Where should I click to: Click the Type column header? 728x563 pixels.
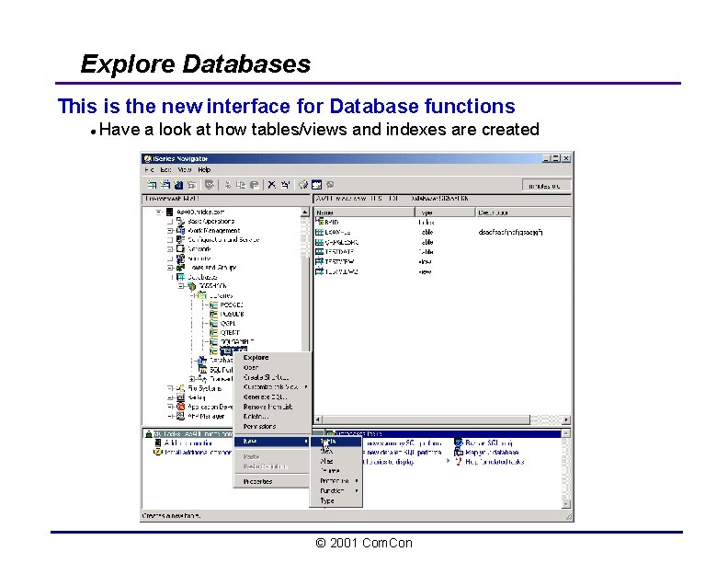click(445, 213)
